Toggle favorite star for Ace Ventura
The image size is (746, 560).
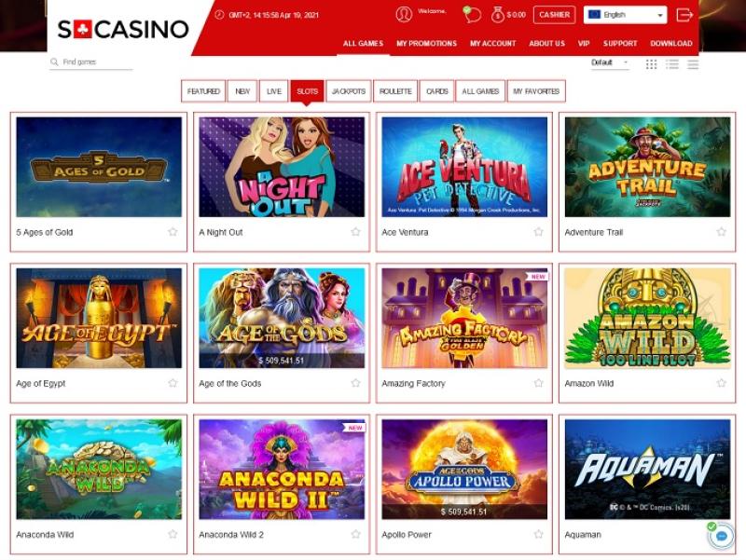click(x=538, y=231)
